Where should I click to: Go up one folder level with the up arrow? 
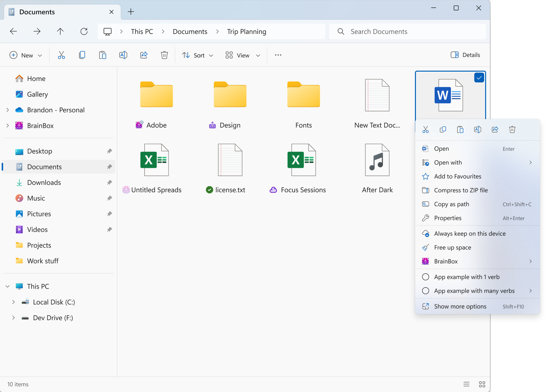tap(60, 31)
